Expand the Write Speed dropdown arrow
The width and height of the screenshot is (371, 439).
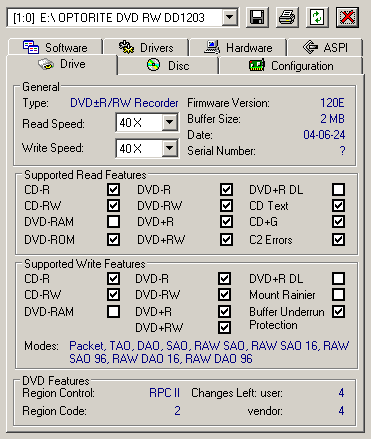pyautogui.click(x=170, y=148)
